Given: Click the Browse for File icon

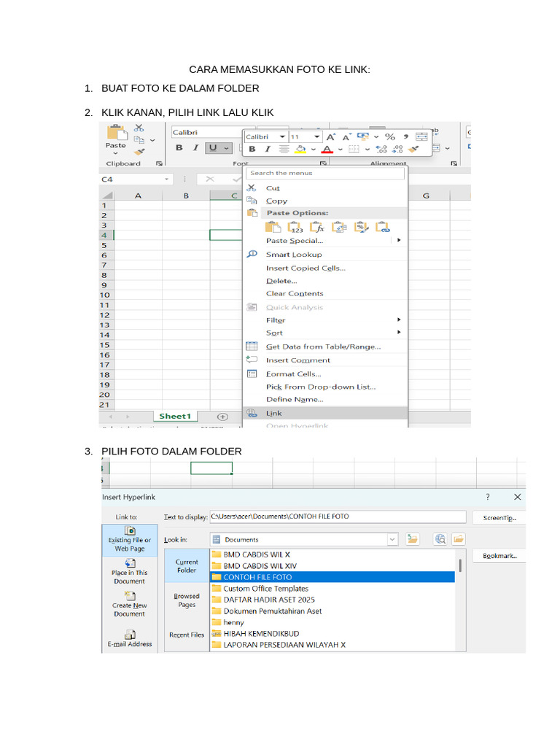Looking at the screenshot, I should click(458, 539).
